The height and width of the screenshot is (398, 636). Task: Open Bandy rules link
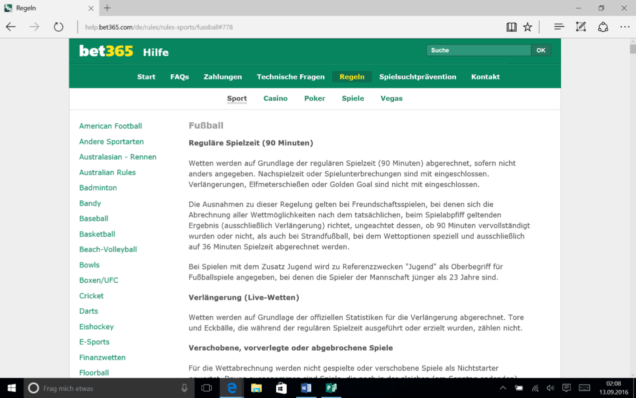click(90, 203)
